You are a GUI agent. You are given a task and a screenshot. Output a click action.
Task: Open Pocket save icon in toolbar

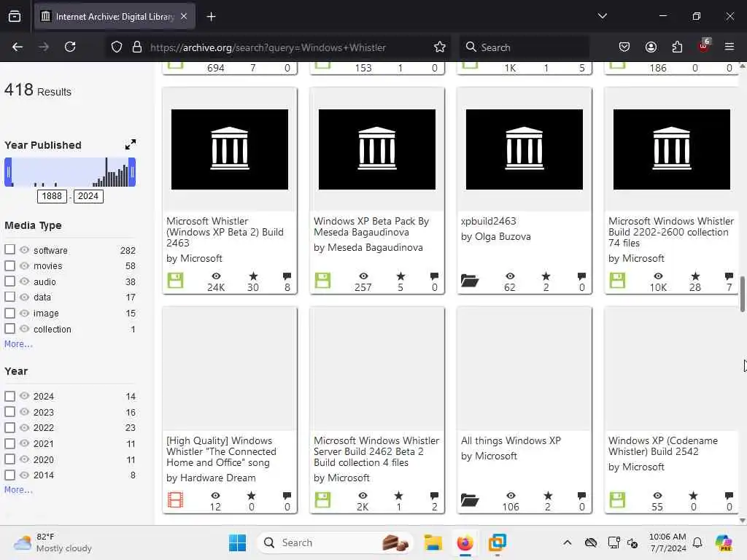click(x=624, y=47)
